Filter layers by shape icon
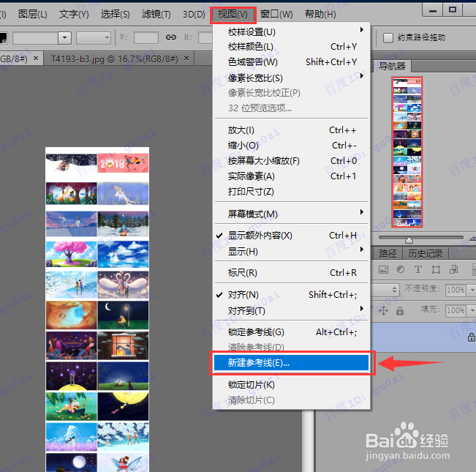The width and height of the screenshot is (476, 472). [436, 269]
